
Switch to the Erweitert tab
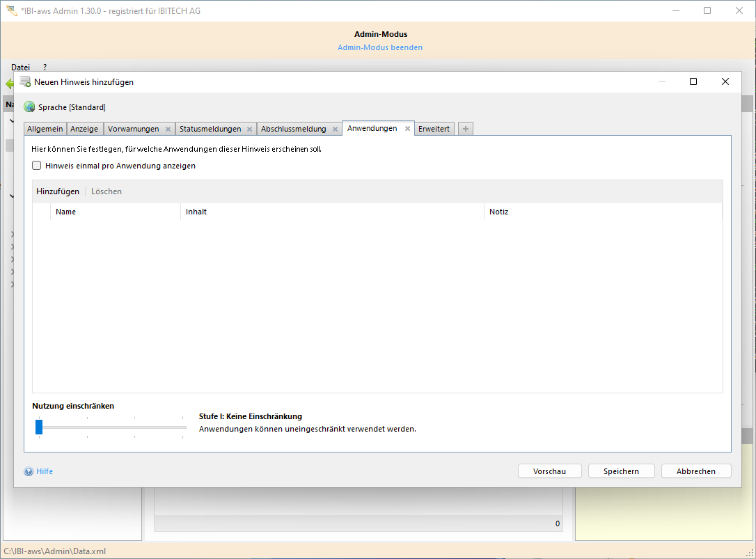click(x=434, y=129)
